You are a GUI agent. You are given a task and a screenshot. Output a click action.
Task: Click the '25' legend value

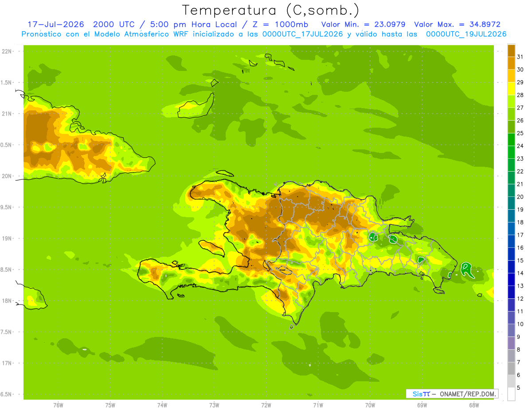click(520, 133)
